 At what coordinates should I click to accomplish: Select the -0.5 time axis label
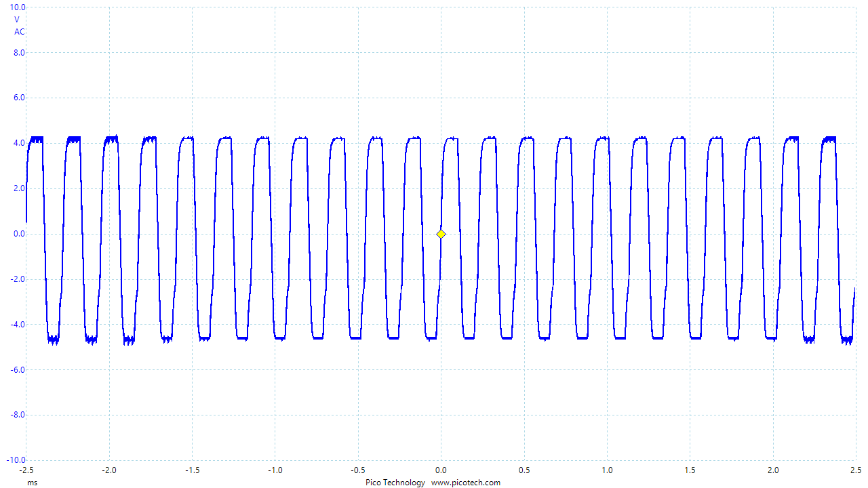(357, 470)
